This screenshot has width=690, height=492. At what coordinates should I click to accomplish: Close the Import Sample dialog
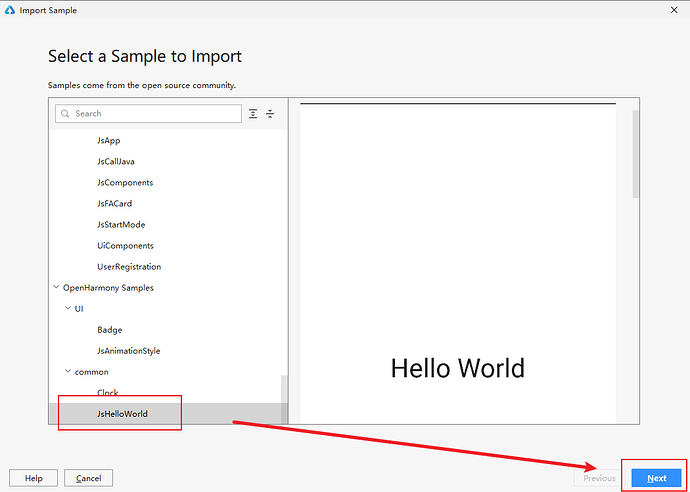(674, 10)
